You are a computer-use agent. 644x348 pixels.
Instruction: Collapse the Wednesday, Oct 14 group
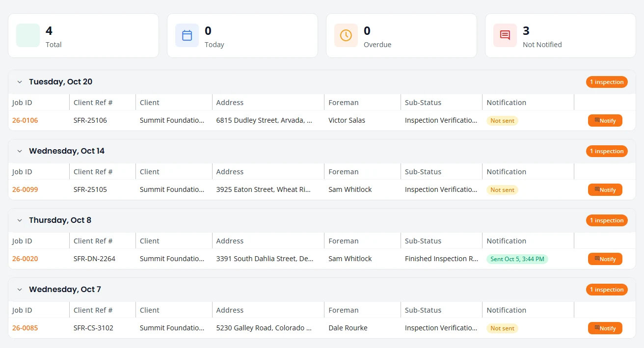pyautogui.click(x=20, y=151)
